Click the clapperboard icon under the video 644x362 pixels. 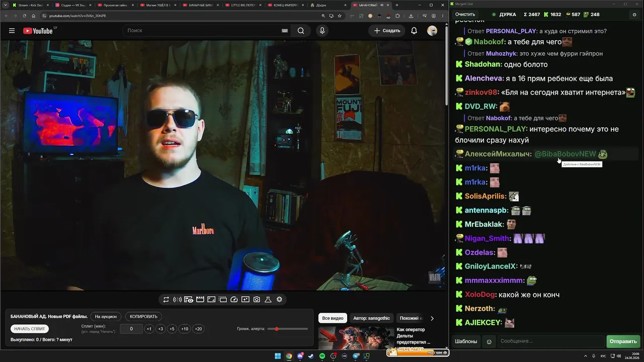point(200,300)
